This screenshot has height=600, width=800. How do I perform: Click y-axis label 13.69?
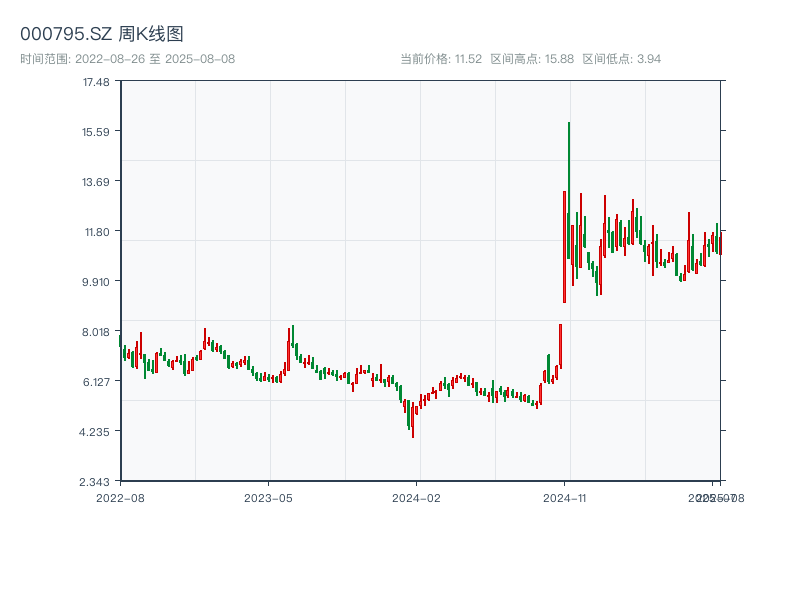click(96, 182)
